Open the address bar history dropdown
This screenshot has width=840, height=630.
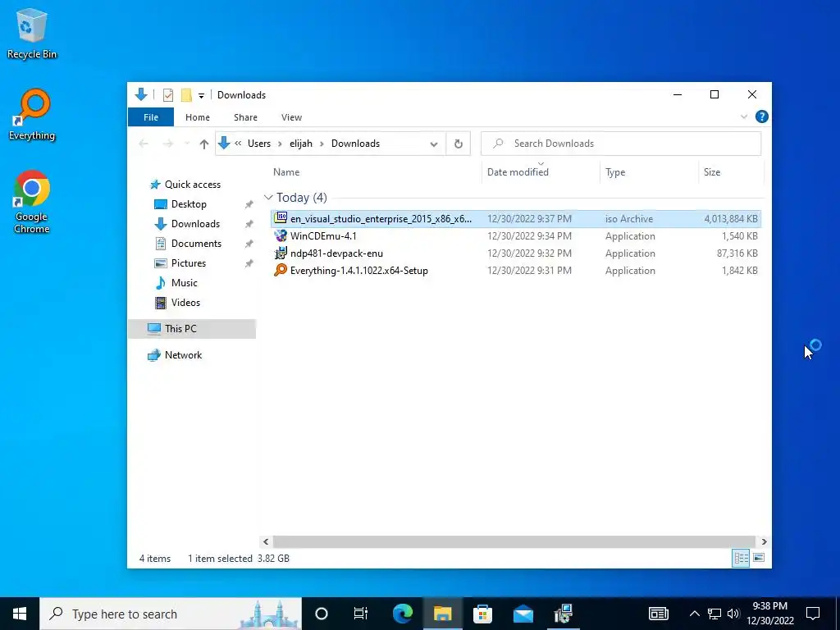[x=434, y=144]
